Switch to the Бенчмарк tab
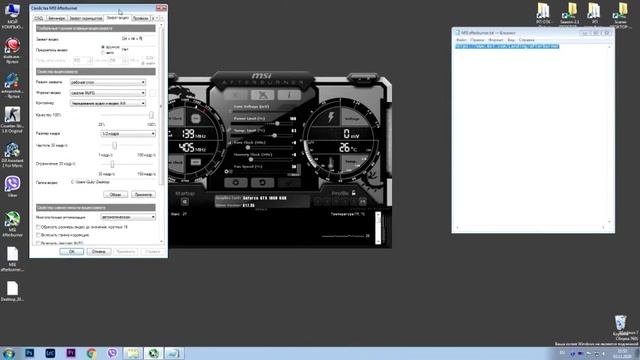Screen dimensions: 640x360 coord(56,18)
